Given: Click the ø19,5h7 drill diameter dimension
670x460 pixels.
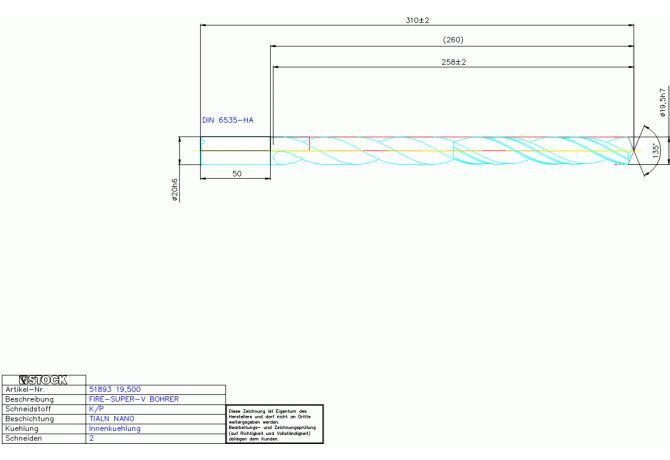Looking at the screenshot, I should (x=661, y=101).
